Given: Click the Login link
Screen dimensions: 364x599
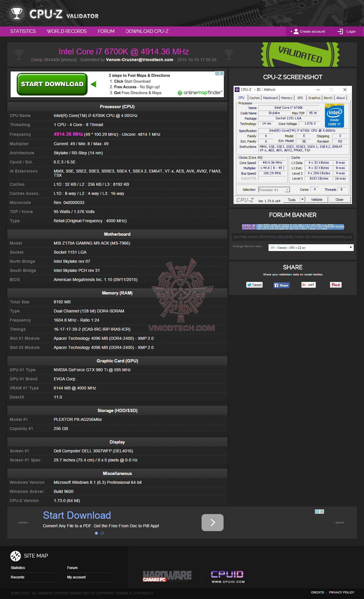Looking at the screenshot, I should 351,31.
